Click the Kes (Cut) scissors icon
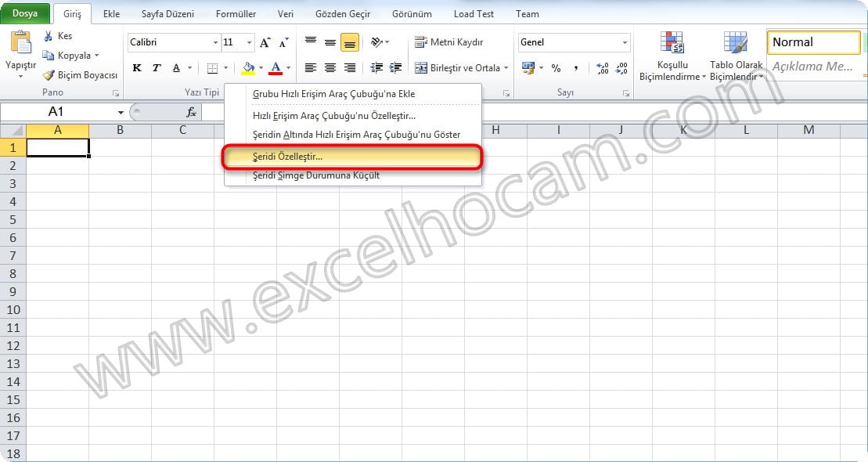The image size is (868, 462). (49, 36)
